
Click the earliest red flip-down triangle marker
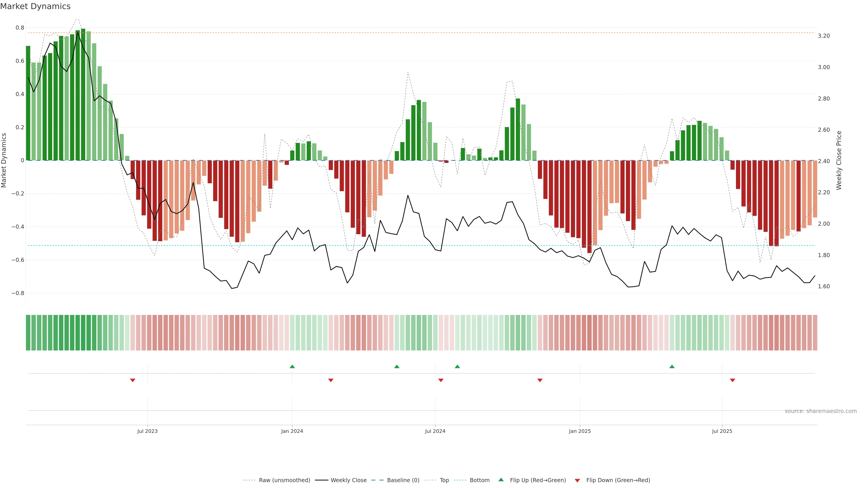point(133,380)
